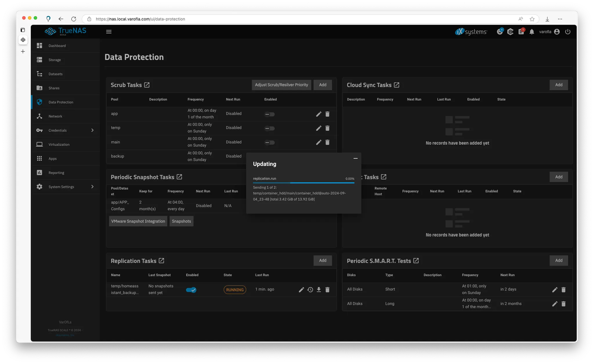Edit the temp scrub task
Image resolution: width=594 pixels, height=364 pixels.
point(318,128)
